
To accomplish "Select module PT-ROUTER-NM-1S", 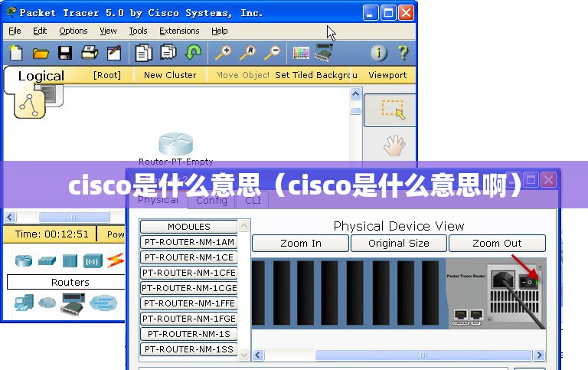I will [189, 334].
